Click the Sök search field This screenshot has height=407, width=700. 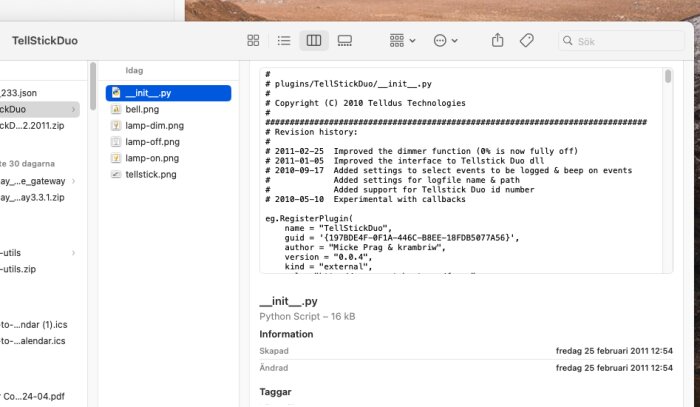pos(621,41)
